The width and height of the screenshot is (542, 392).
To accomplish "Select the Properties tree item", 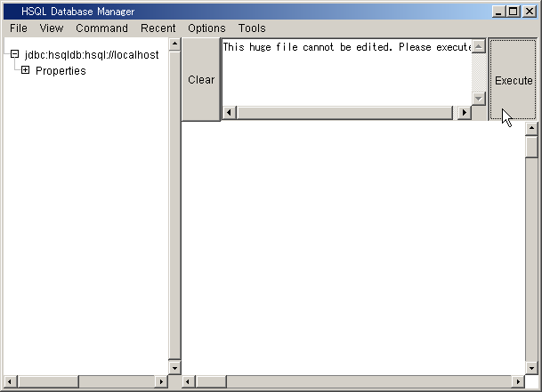I will point(61,71).
